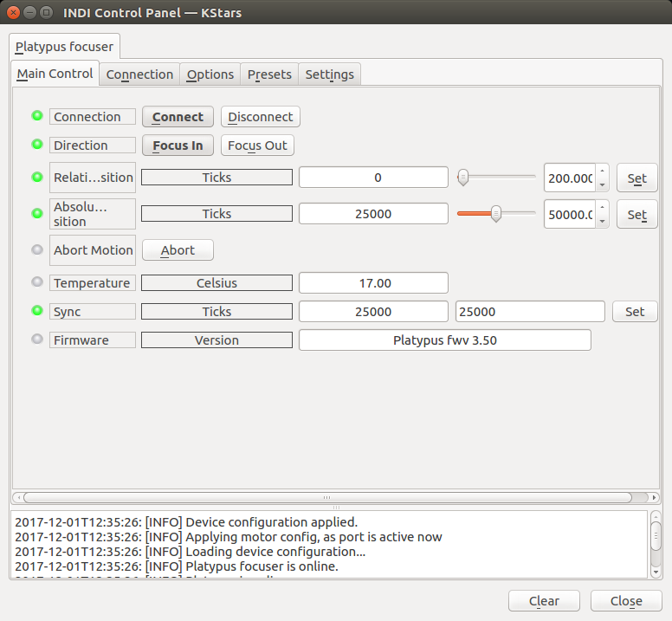Click the firmware version Platypus fwv 3.50

point(445,340)
